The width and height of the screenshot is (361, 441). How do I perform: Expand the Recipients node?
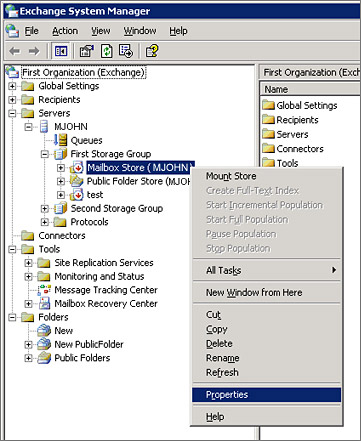12,100
